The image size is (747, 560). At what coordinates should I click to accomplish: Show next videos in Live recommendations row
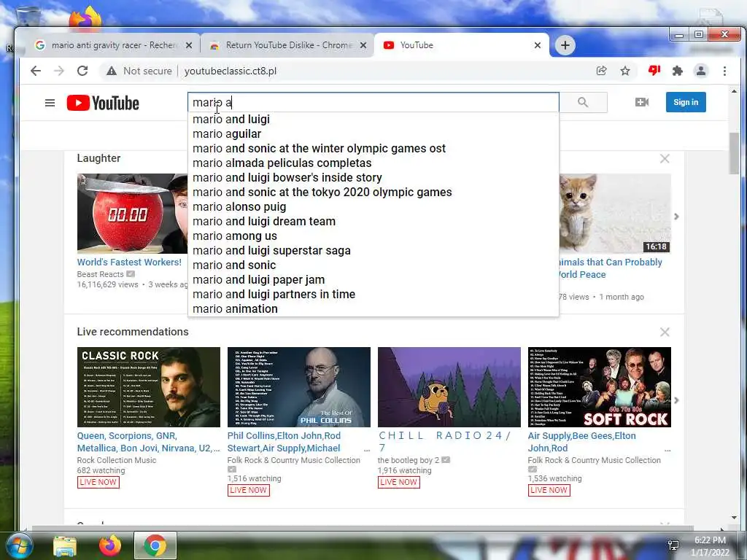click(676, 400)
